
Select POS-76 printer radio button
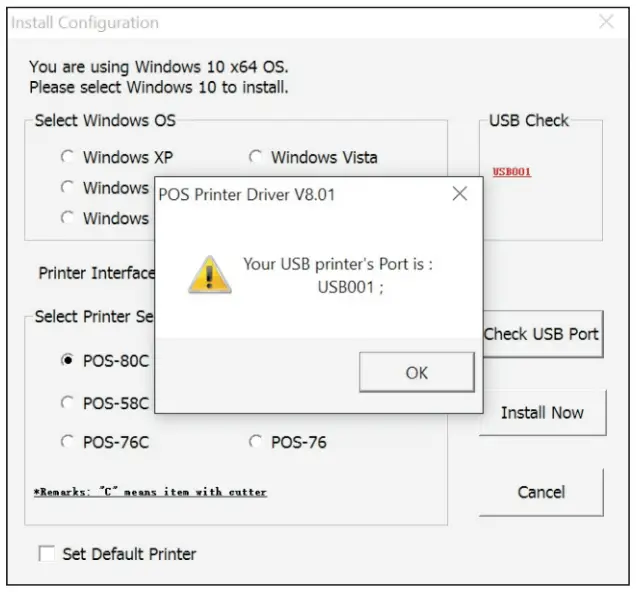point(256,442)
